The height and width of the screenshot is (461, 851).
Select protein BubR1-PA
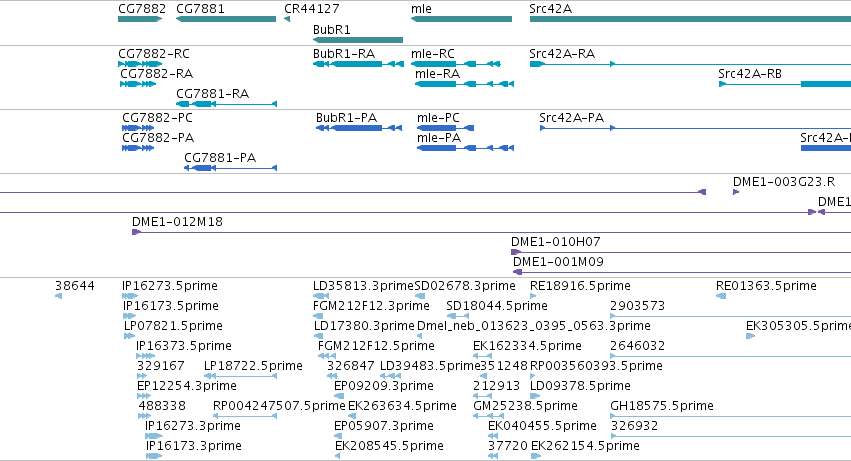click(x=346, y=118)
